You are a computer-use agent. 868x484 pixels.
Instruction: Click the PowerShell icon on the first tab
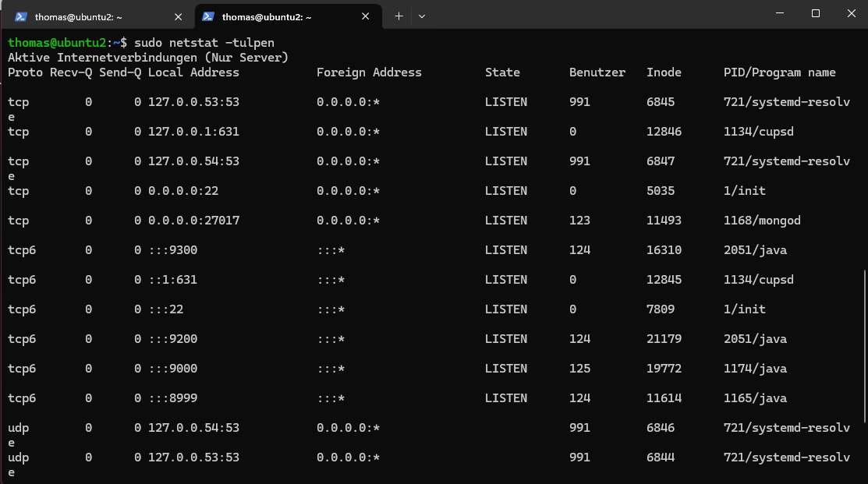tap(22, 16)
